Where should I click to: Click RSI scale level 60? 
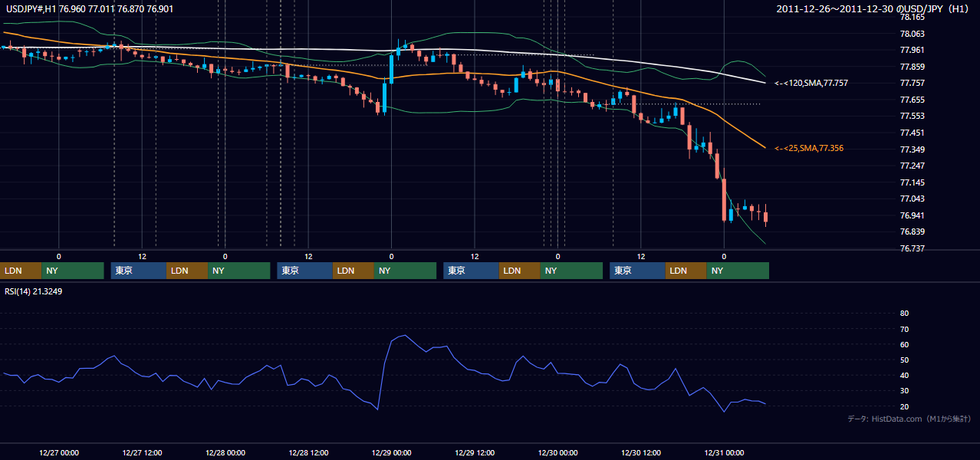(904, 345)
